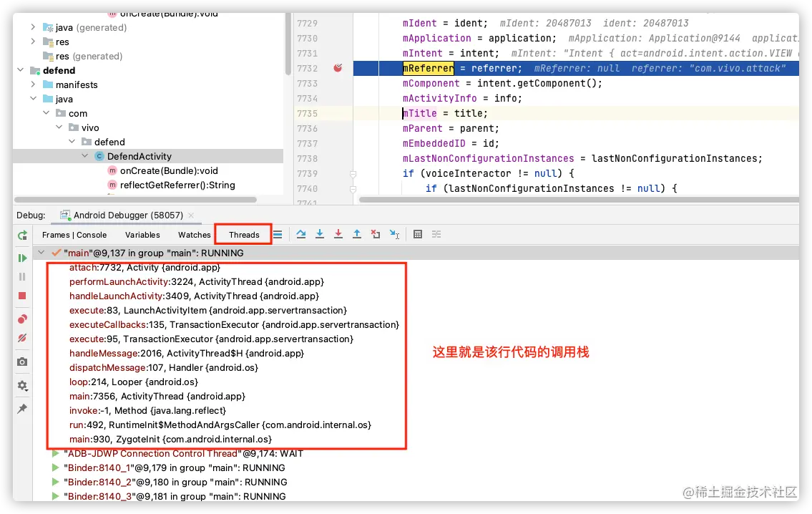The width and height of the screenshot is (812, 514).
Task: Toggle the breakpoint on line 7732
Action: click(x=336, y=68)
